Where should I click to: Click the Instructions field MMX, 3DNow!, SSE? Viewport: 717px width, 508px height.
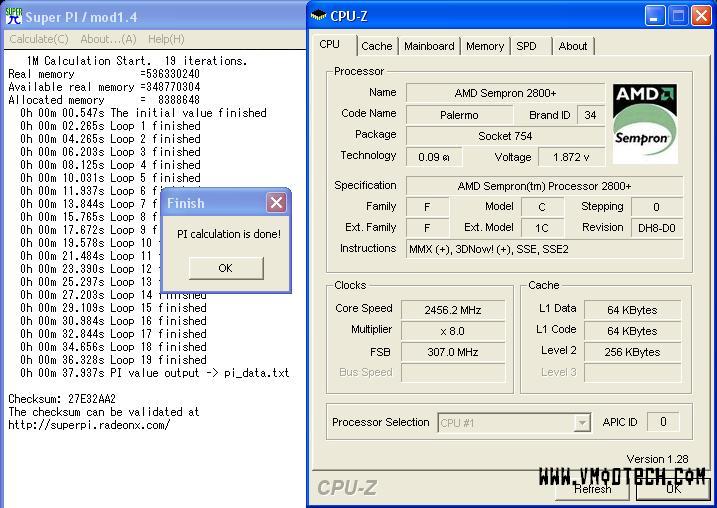(x=544, y=249)
